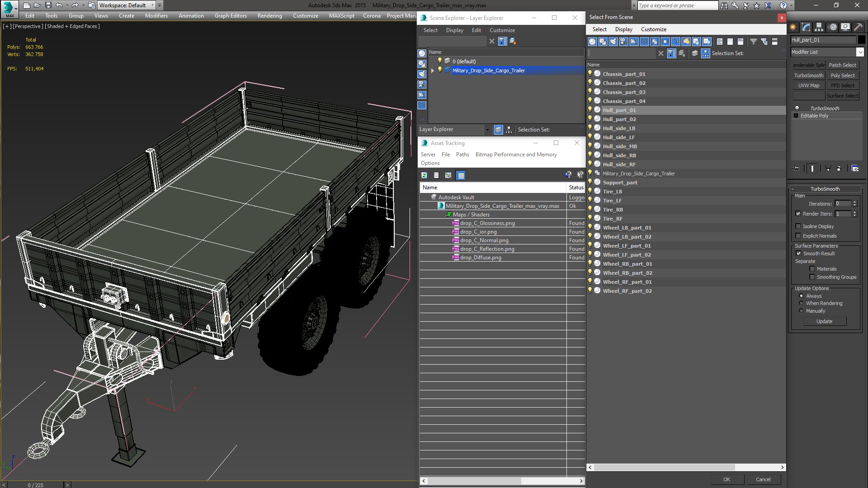Open Graph Editors menu

click(231, 16)
